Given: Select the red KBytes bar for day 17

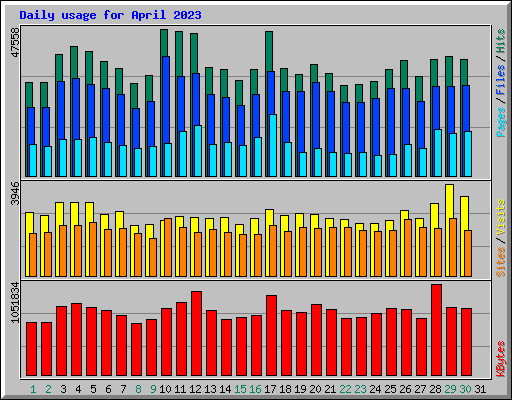Looking at the screenshot, I should (x=272, y=335).
